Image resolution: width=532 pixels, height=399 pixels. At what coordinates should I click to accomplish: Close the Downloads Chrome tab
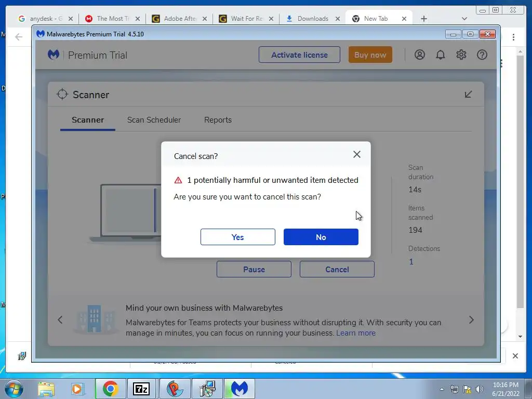338,19
